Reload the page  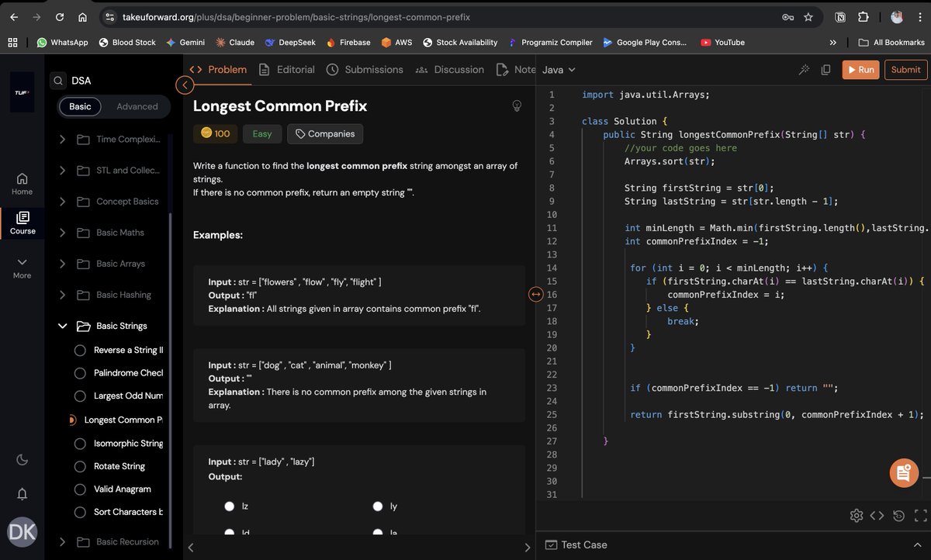tap(60, 16)
